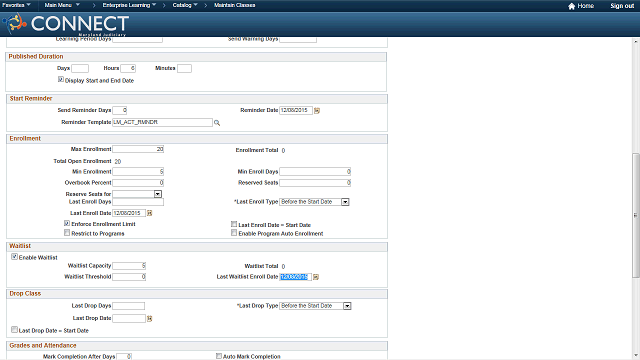Click the CONNECT logo

[x=66, y=24]
